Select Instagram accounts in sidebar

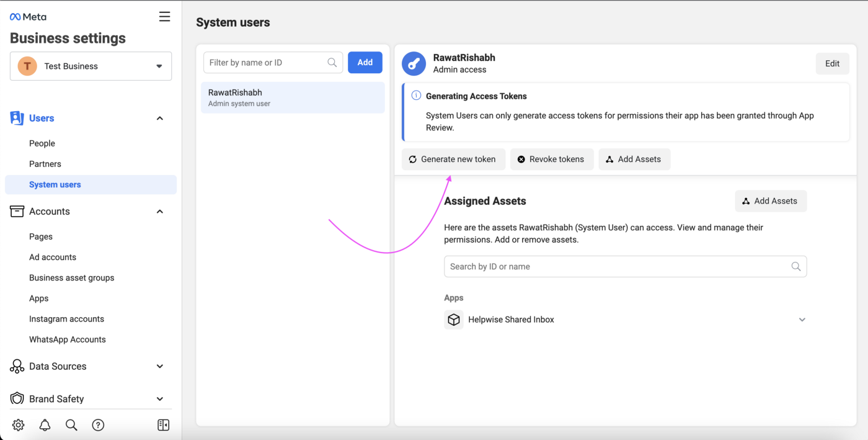pos(66,319)
